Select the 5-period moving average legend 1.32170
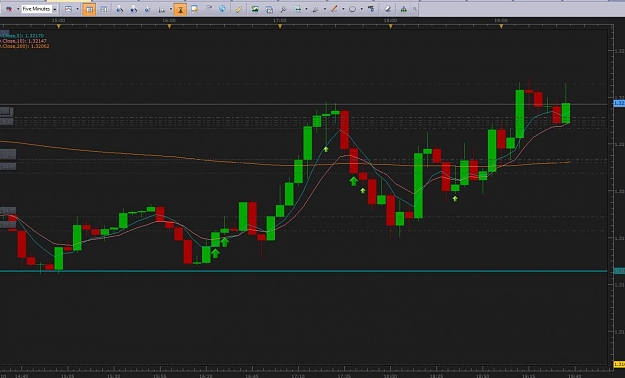The image size is (625, 378). (22, 36)
